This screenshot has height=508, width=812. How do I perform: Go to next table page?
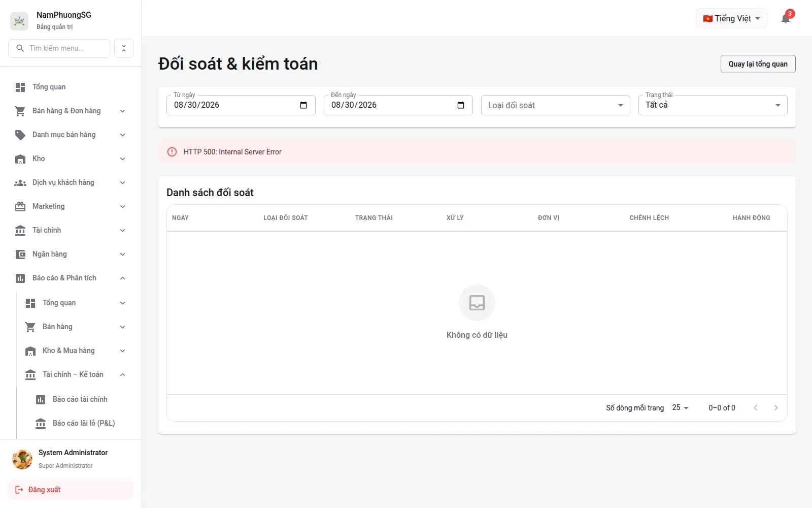point(775,408)
